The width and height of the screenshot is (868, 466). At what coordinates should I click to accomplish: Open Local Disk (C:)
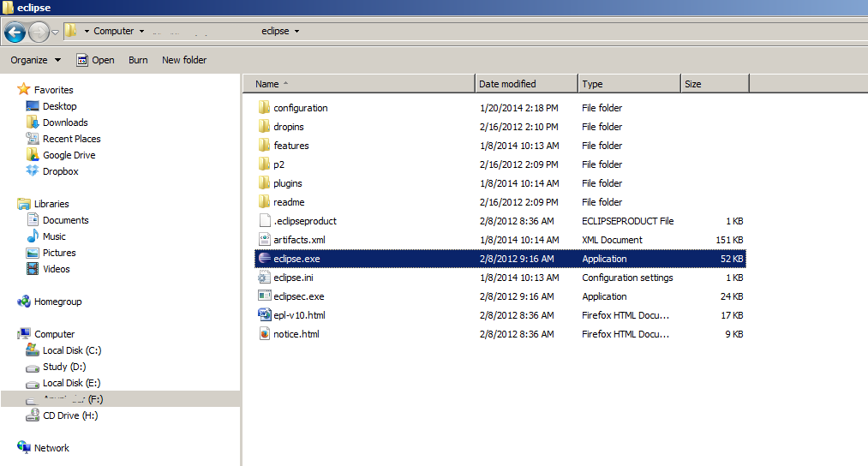(x=72, y=350)
